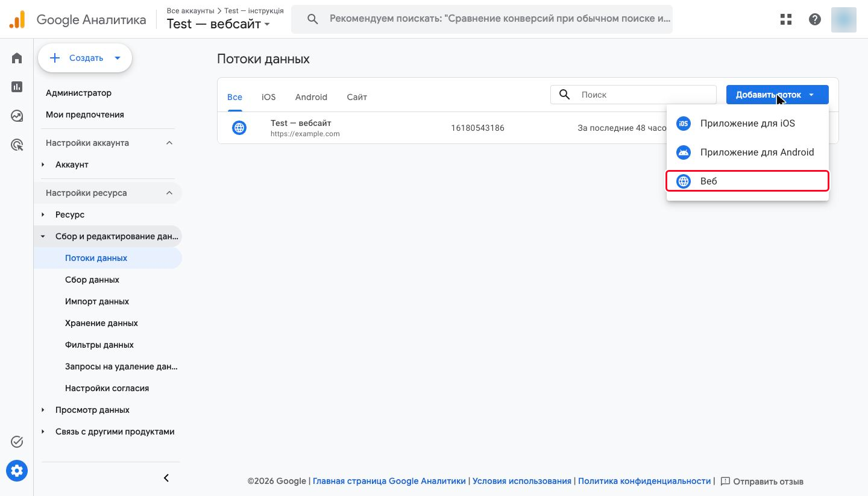Select the Все tab

click(234, 97)
